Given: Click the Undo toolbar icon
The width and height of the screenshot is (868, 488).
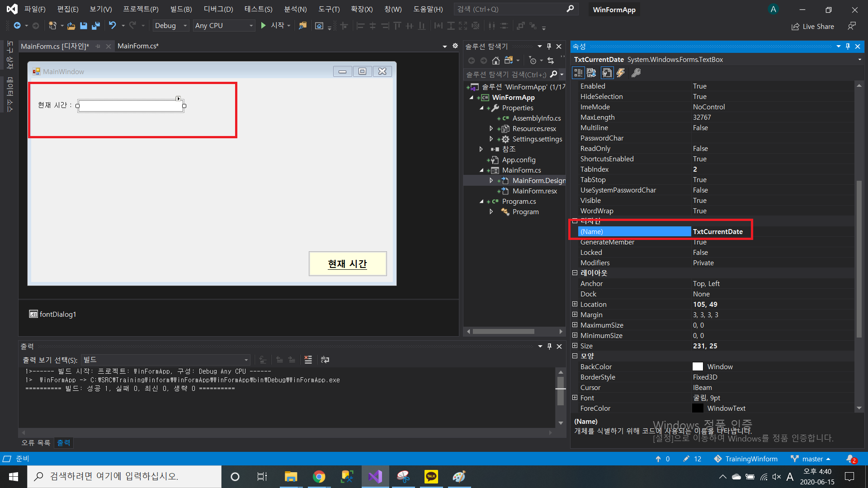Looking at the screenshot, I should click(113, 26).
